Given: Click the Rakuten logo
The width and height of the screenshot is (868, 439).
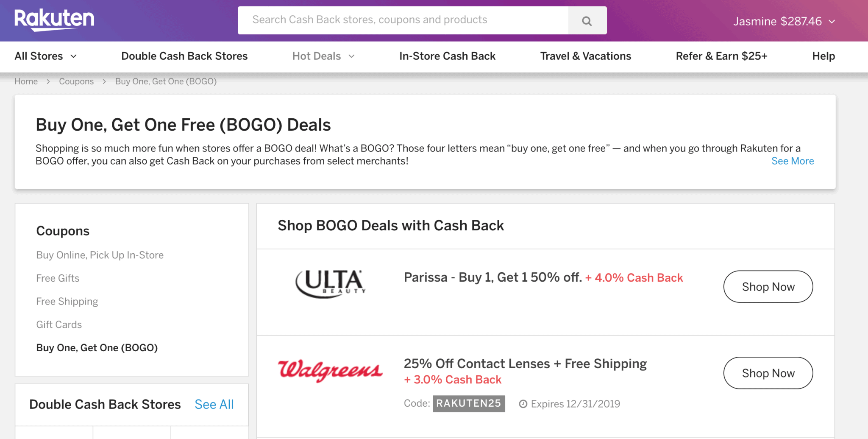Looking at the screenshot, I should tap(54, 19).
